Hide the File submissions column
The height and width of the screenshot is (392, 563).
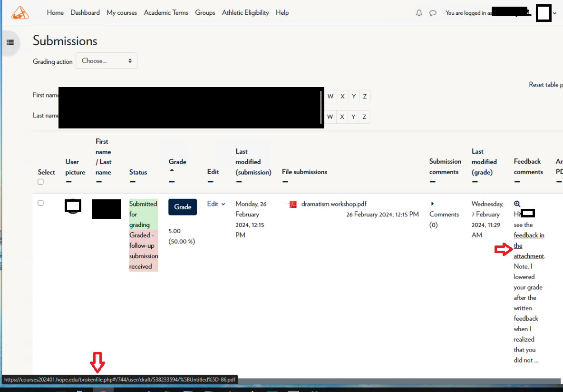(285, 182)
